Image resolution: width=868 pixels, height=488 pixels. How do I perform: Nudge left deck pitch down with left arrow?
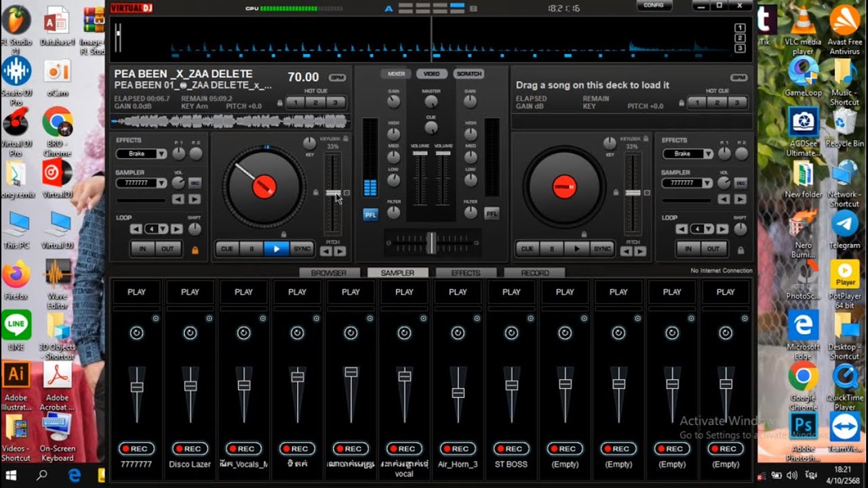click(x=325, y=251)
